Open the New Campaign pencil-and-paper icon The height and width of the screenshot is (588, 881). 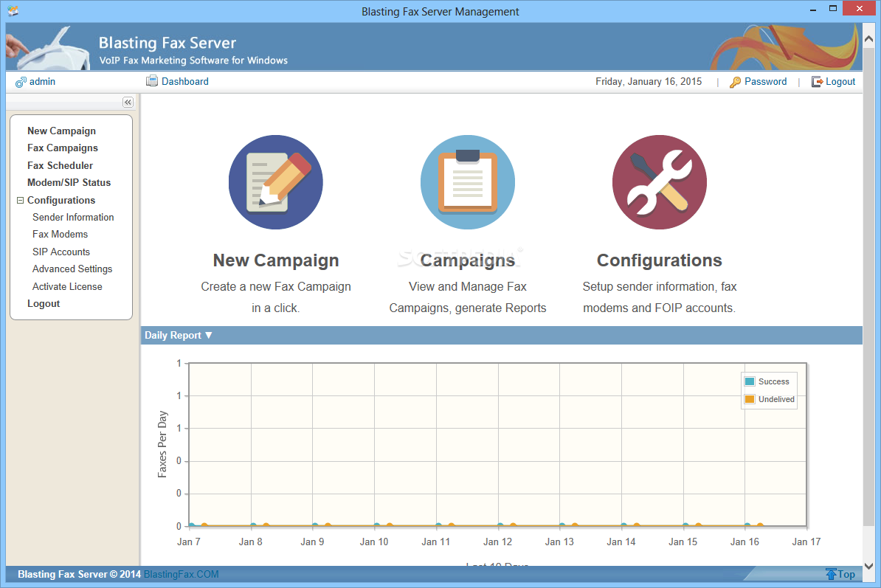[276, 182]
